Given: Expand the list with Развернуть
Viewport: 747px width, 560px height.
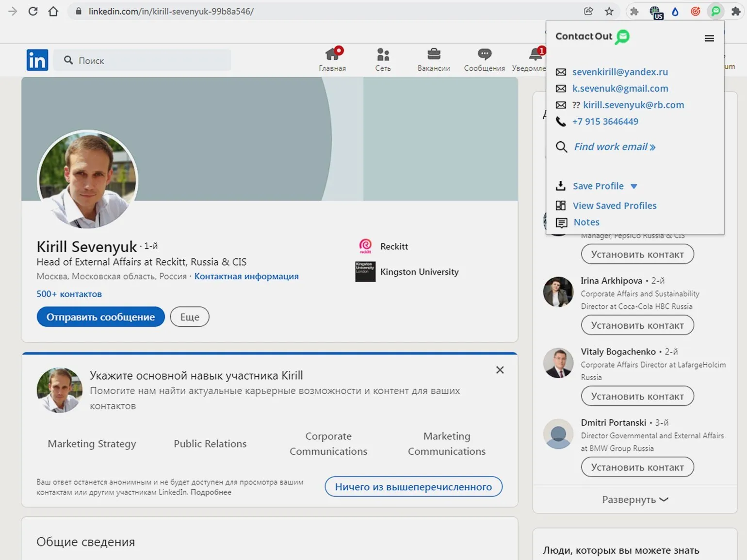Looking at the screenshot, I should point(635,499).
